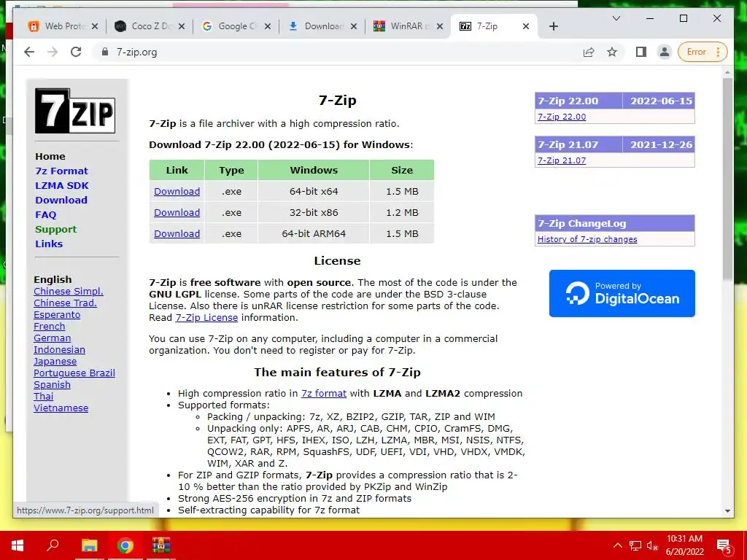
Task: Switch language to Chinese Trad.
Action: (65, 303)
